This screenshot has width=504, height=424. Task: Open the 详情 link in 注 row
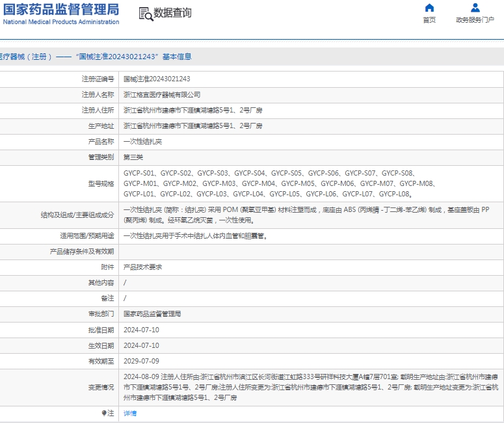130,413
